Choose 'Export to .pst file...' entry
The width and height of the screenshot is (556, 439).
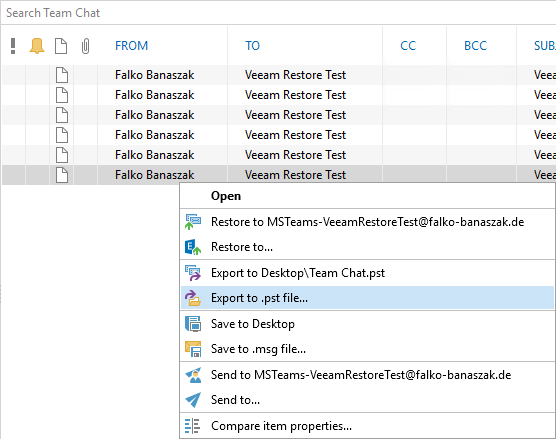(367, 298)
